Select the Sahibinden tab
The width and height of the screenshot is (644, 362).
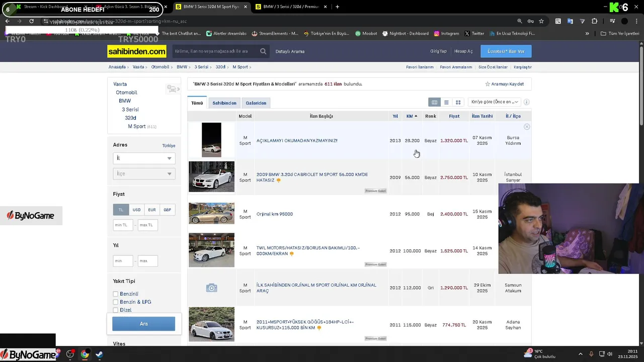click(x=224, y=103)
